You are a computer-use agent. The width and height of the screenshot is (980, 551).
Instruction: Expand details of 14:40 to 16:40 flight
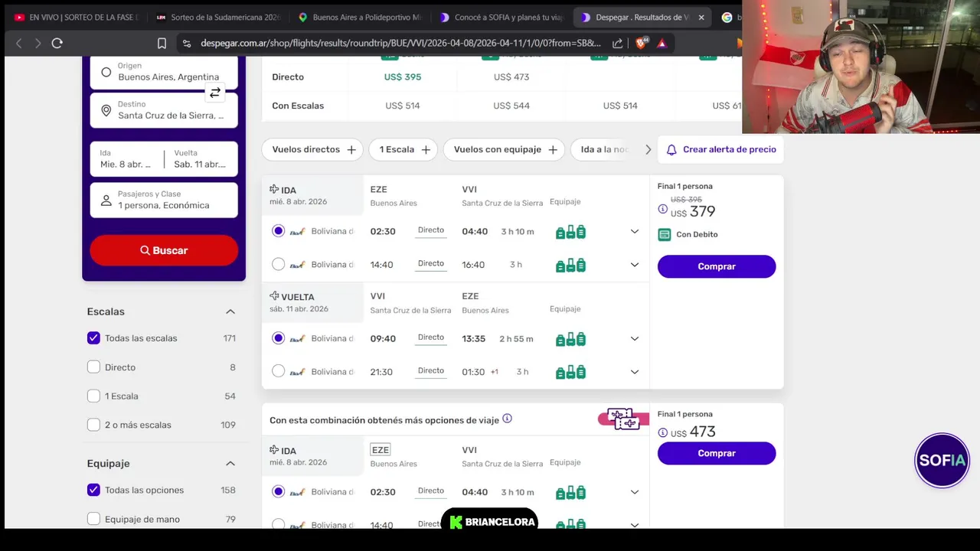[x=634, y=265]
